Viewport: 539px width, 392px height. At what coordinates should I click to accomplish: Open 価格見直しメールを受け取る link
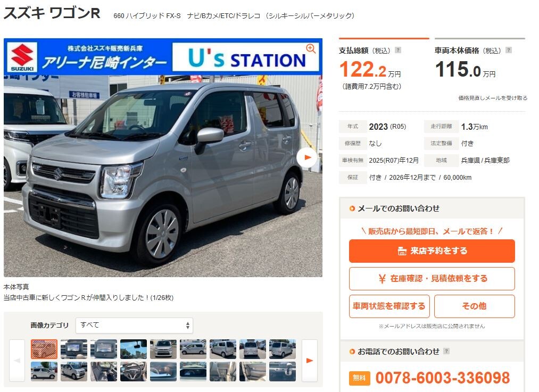click(493, 98)
